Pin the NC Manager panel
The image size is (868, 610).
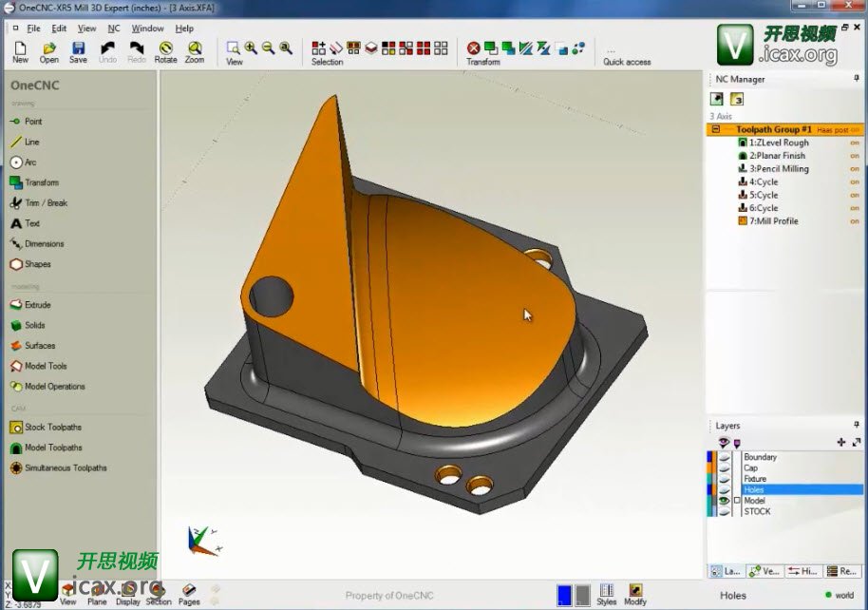click(x=857, y=79)
